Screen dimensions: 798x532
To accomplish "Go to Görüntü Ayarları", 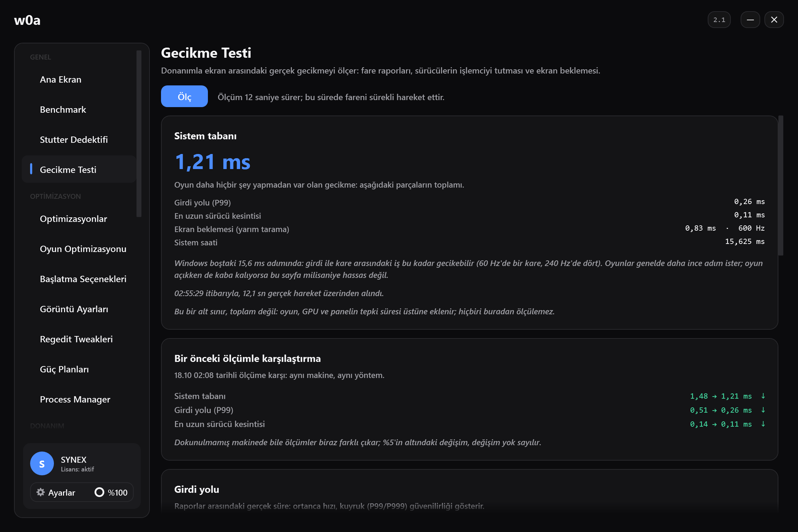I will pos(79,309).
